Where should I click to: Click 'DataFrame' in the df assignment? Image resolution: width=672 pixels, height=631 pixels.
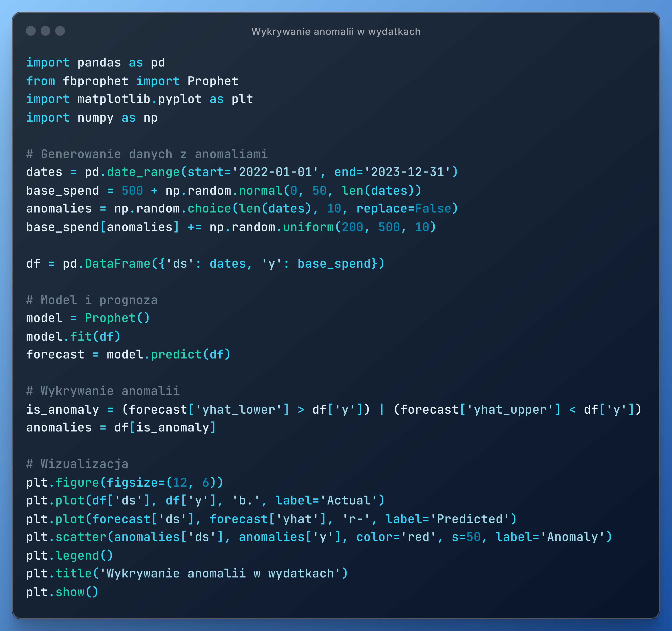tap(117, 263)
